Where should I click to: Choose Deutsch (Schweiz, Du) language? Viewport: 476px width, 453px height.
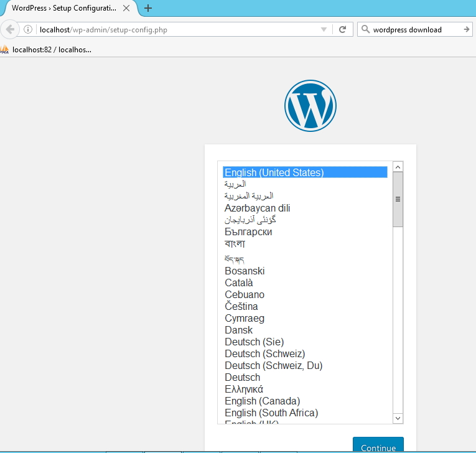tap(305, 365)
